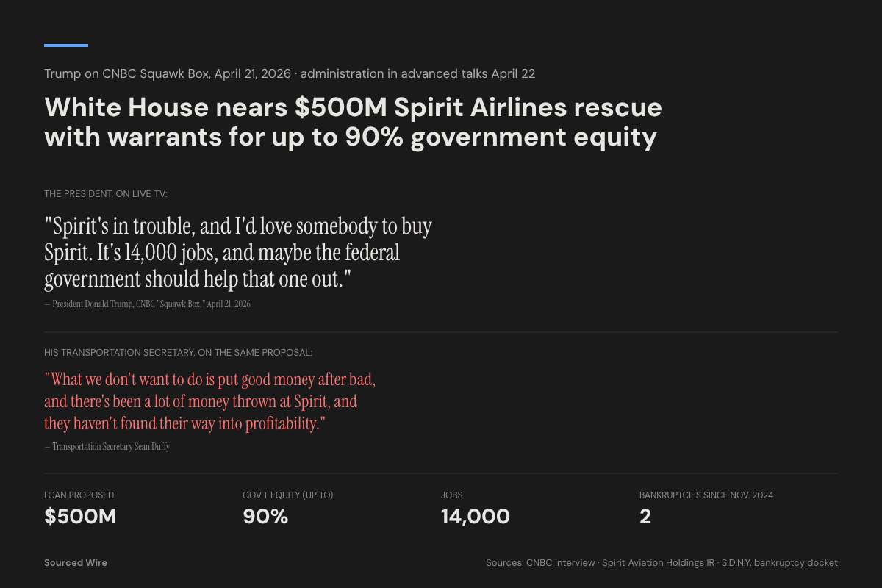
Task: Click the "LOAN PROPOSED" stat label
Action: click(79, 495)
